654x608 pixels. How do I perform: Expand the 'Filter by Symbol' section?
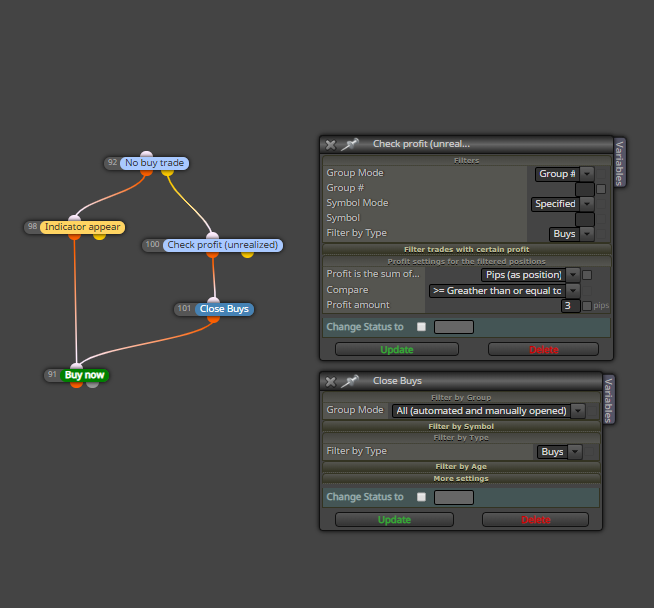coord(461,426)
